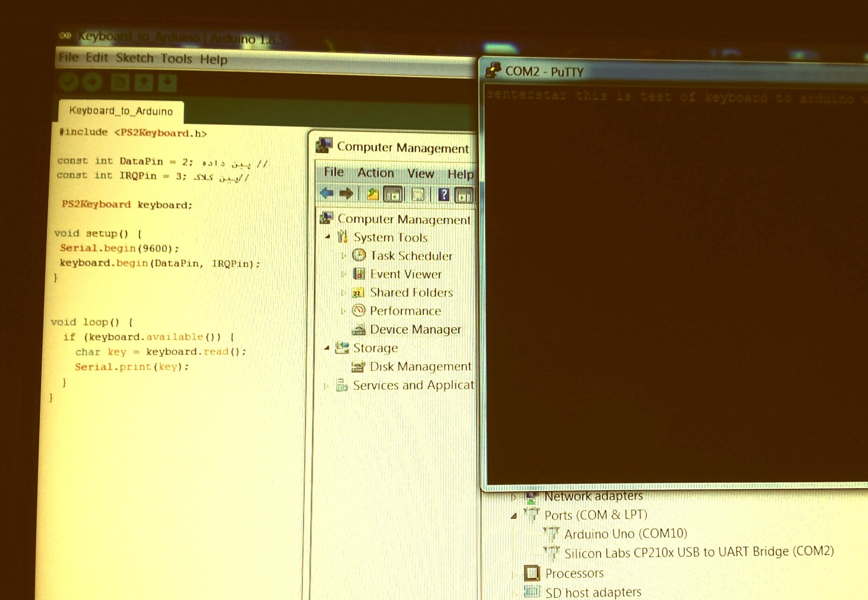Expand the Event Viewer node
The image size is (868, 600).
343,274
